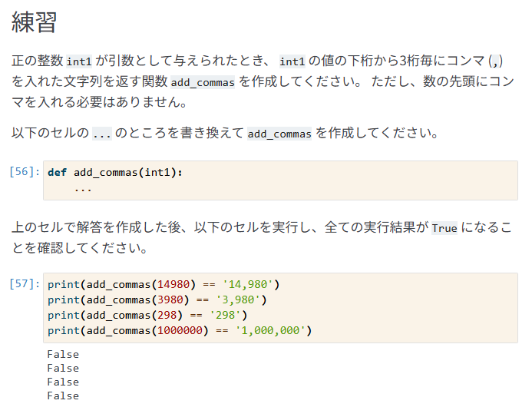Image resolution: width=532 pixels, height=417 pixels.
Task: Click the print line testing 1000000
Action: (180, 330)
